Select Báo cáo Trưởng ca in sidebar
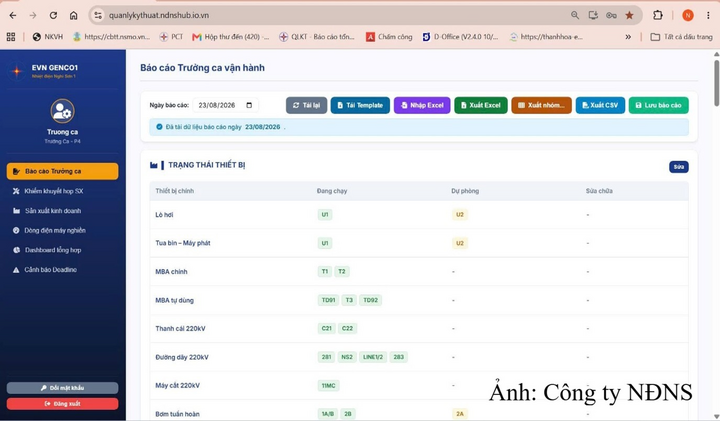 (x=62, y=171)
